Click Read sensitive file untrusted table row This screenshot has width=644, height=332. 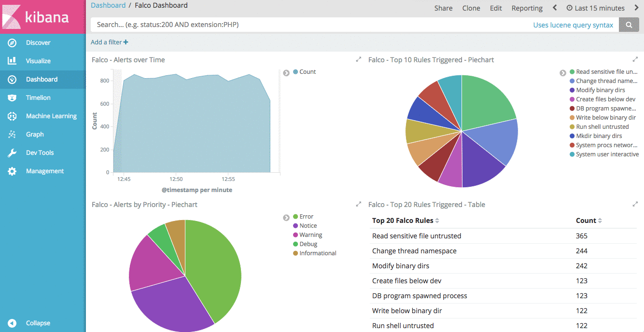pyautogui.click(x=504, y=236)
